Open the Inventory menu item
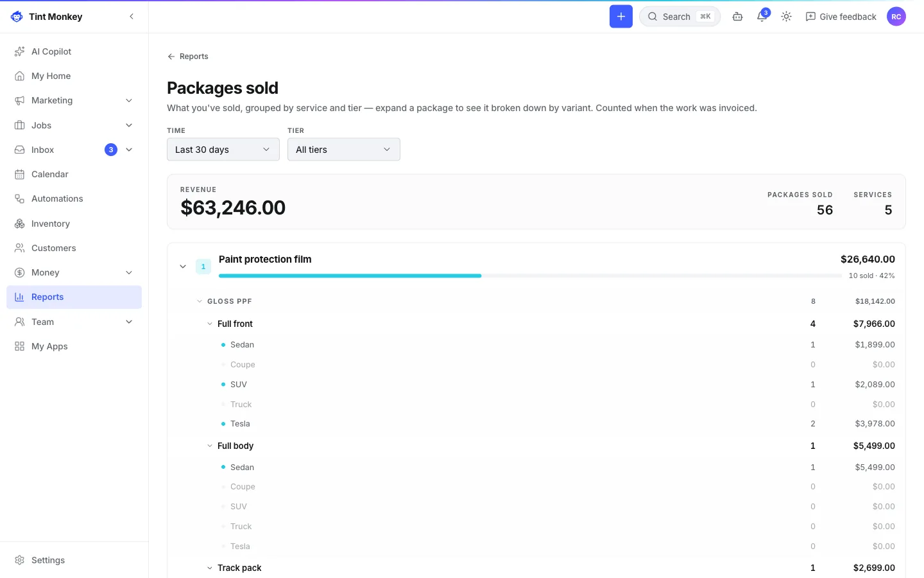This screenshot has height=578, width=924. (74, 223)
